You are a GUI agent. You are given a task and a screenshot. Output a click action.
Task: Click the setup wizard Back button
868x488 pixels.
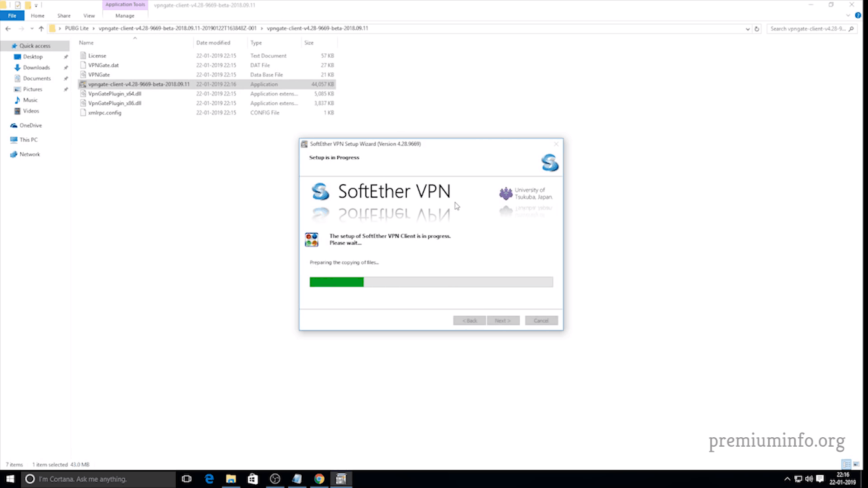pyautogui.click(x=470, y=320)
